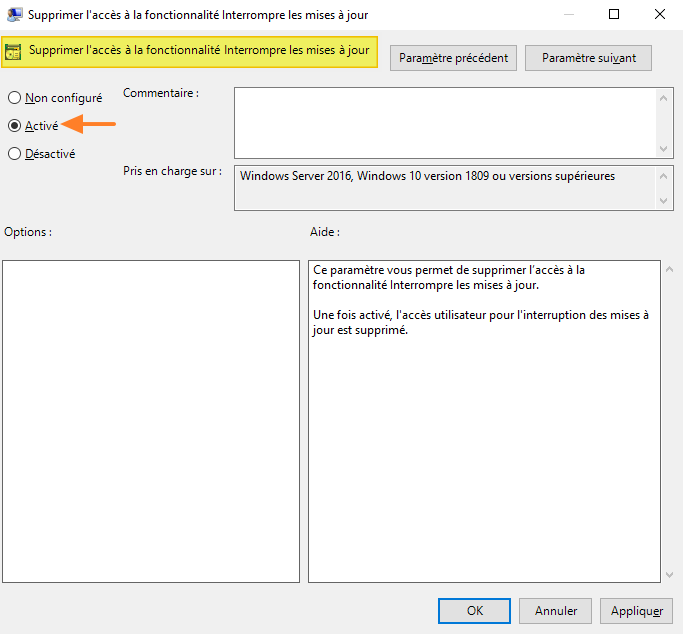Click inside the Commentaire text box

click(444, 123)
